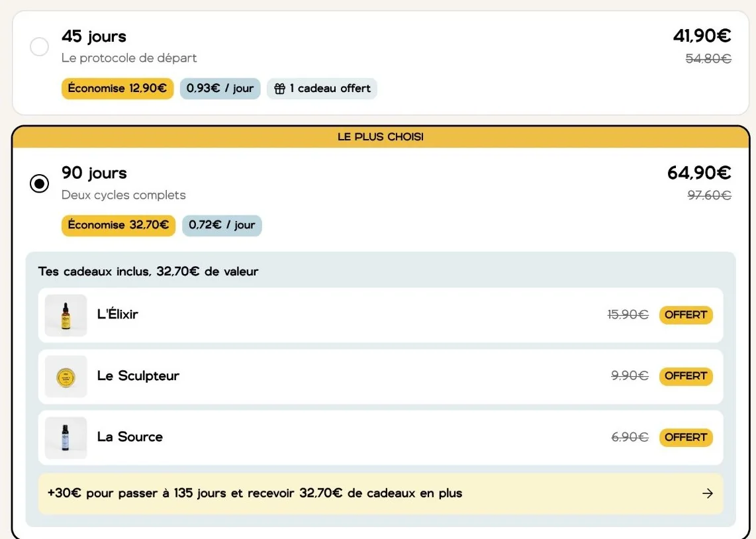Click the LE PLUS CHOISI banner

(x=381, y=137)
